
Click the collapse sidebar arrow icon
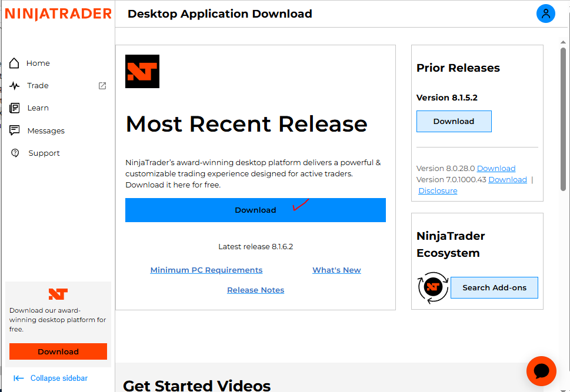click(x=19, y=378)
